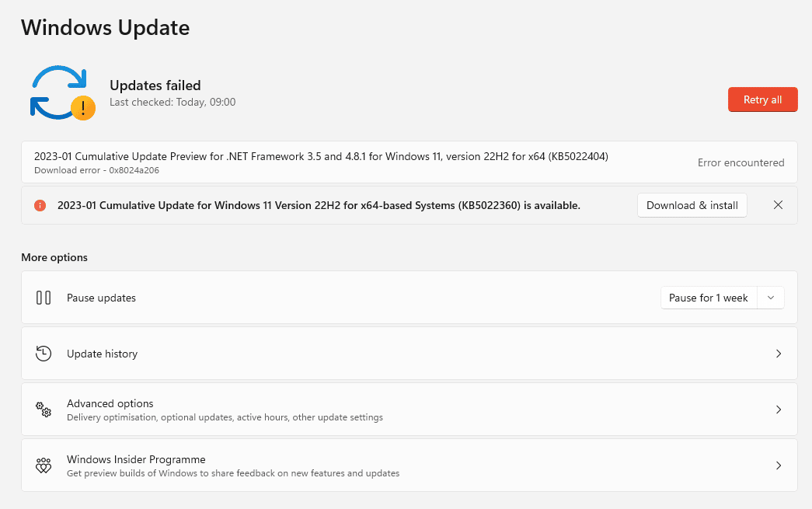This screenshot has height=509, width=812.
Task: Expand the Windows Insider Programme row
Action: pyautogui.click(x=778, y=465)
